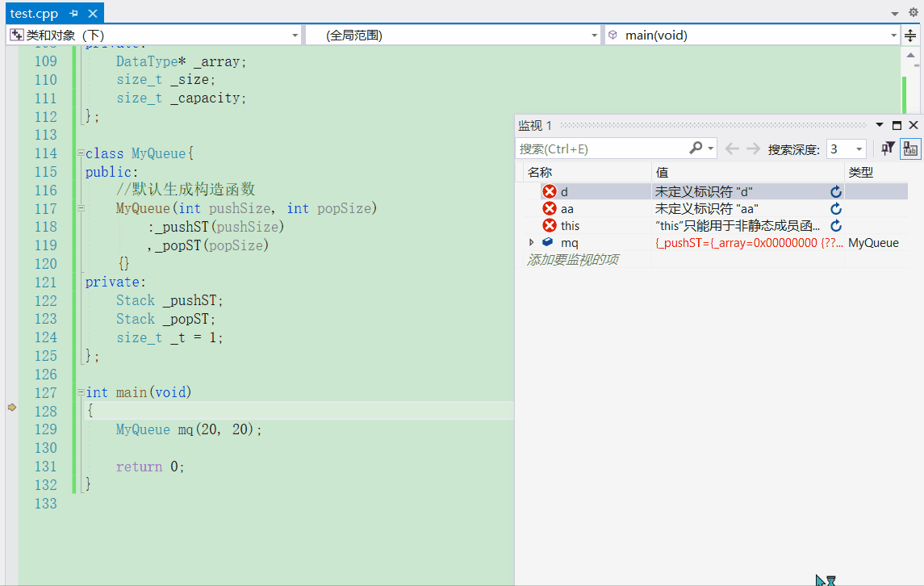Collapse the int main(void) block
Image resolution: width=924 pixels, height=586 pixels.
(81, 392)
